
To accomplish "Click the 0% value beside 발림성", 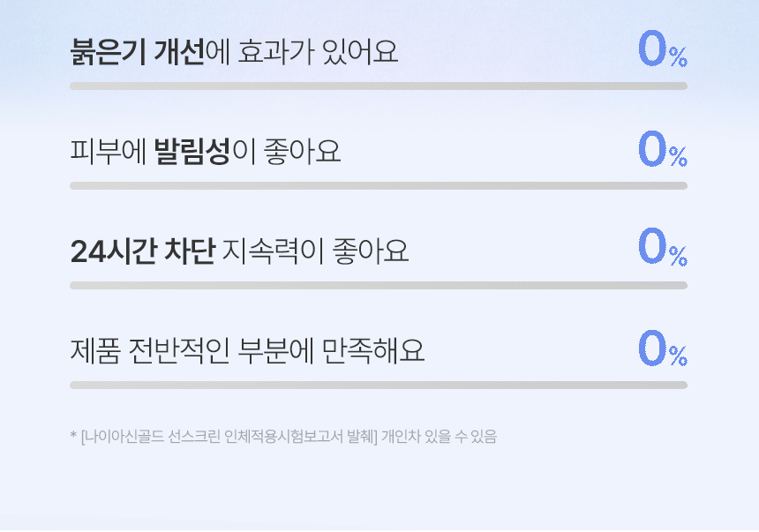I will click(x=663, y=149).
